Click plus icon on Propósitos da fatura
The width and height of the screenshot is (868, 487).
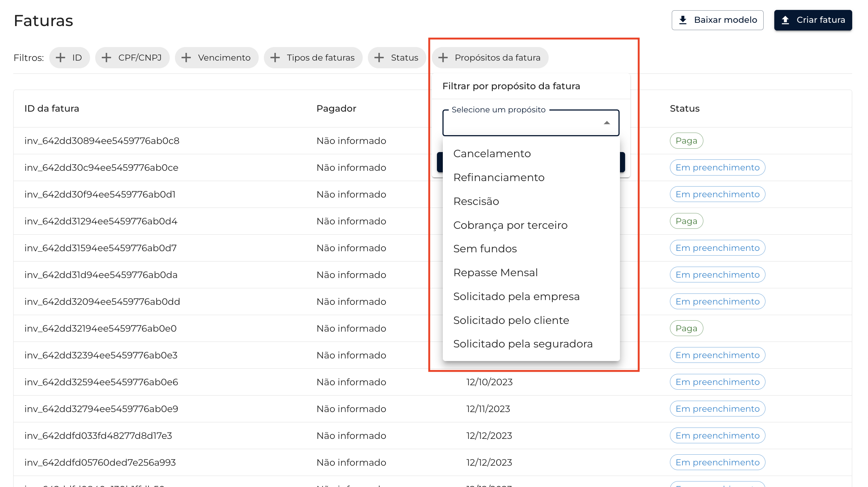pyautogui.click(x=443, y=58)
